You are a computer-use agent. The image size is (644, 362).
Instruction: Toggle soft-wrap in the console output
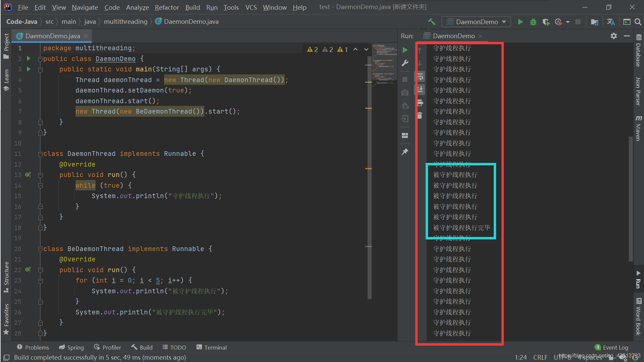[x=420, y=77]
